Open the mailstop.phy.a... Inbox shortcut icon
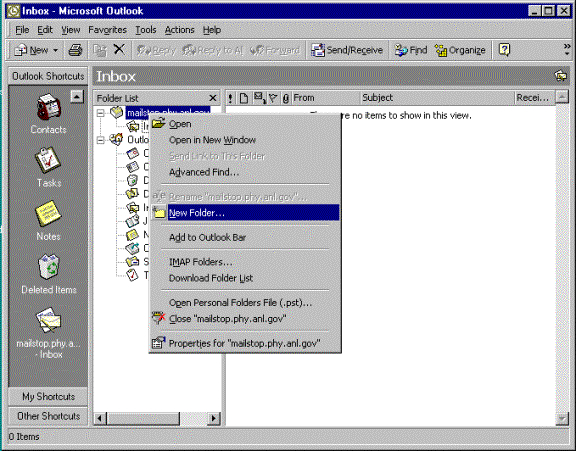 (48, 320)
